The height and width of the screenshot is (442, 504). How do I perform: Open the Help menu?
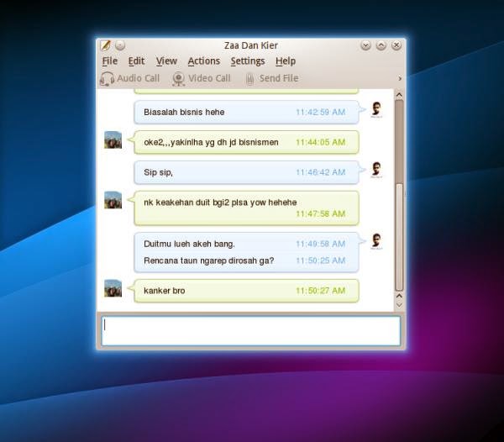(x=286, y=61)
